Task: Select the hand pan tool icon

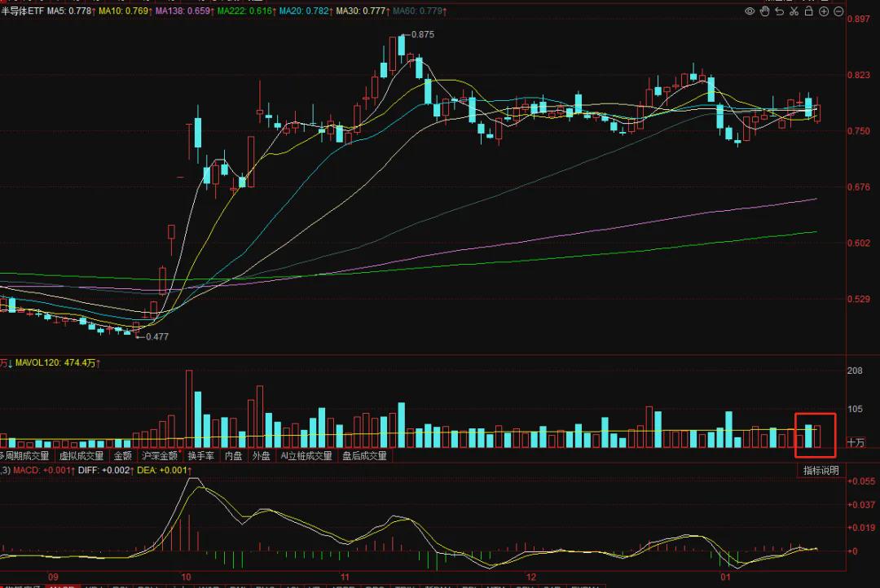Action: click(764, 11)
